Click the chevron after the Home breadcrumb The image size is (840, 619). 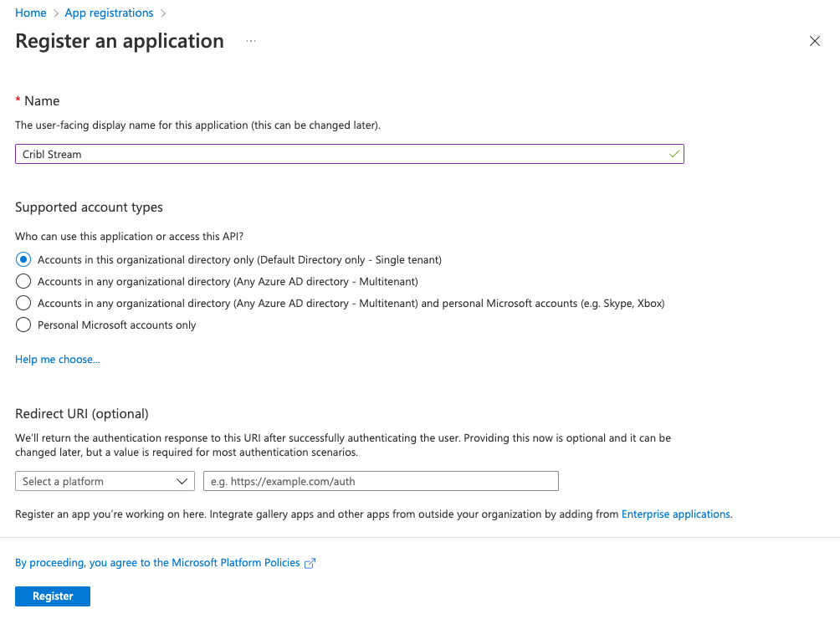[x=54, y=13]
